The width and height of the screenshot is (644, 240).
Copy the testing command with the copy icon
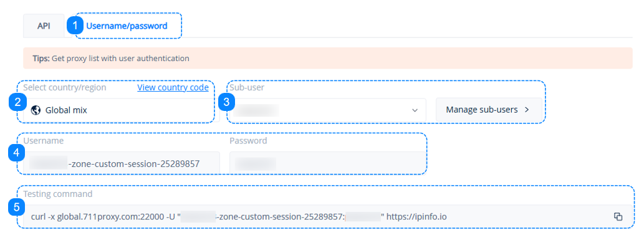(618, 216)
